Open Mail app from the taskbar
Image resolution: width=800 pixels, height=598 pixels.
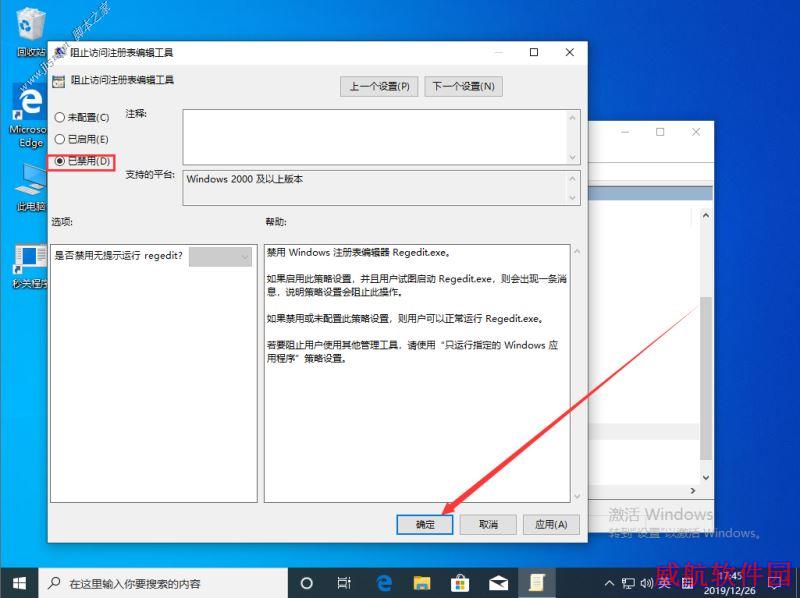coord(498,583)
